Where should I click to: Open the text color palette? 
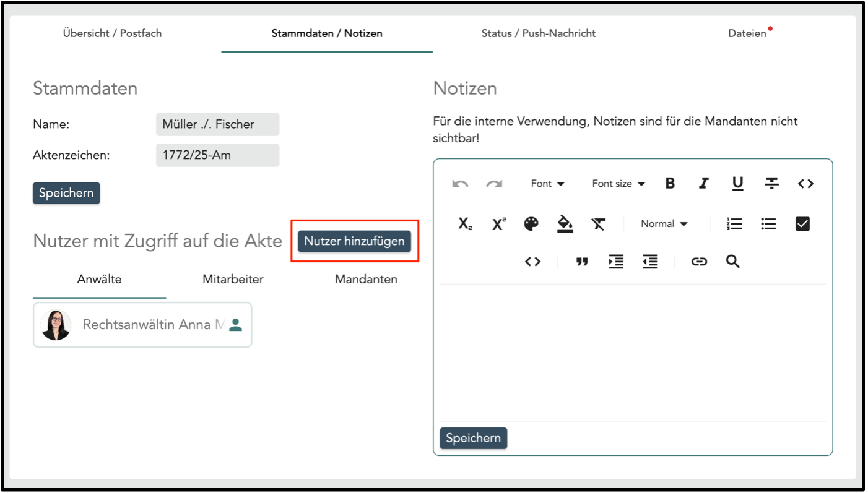coord(531,224)
